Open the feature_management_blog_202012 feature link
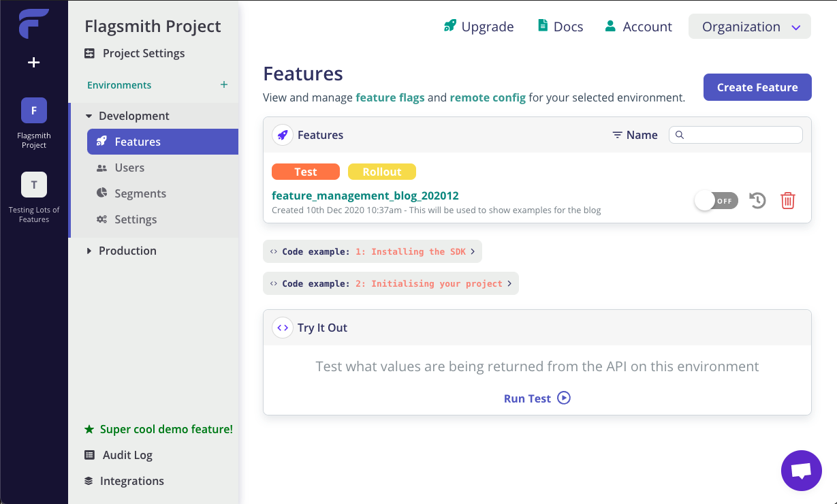The height and width of the screenshot is (504, 837). (x=365, y=196)
